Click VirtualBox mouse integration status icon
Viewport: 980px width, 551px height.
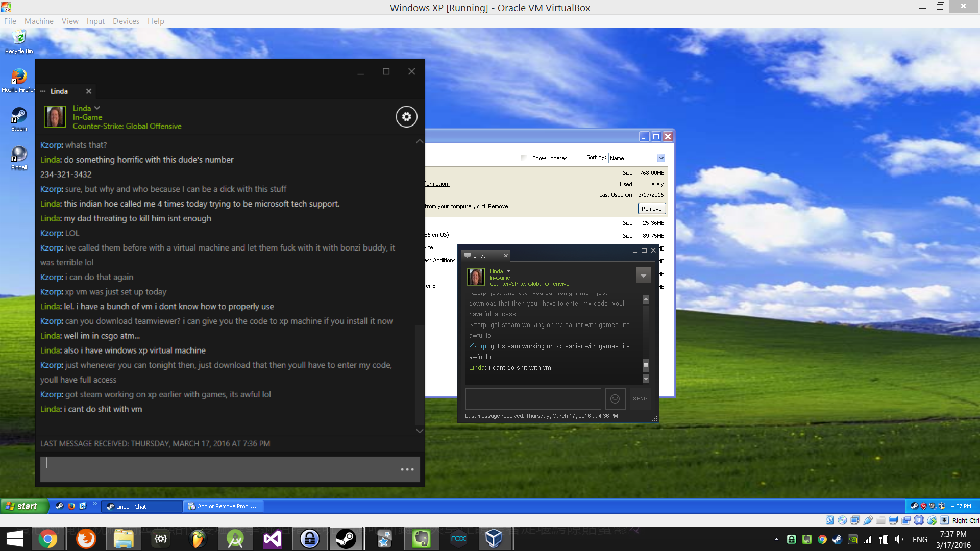[x=932, y=520]
